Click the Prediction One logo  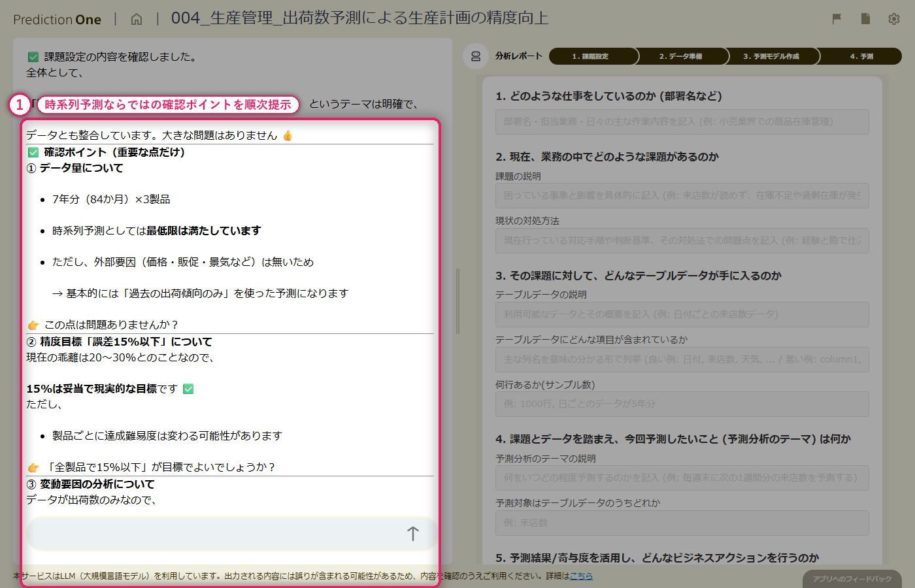pos(57,20)
